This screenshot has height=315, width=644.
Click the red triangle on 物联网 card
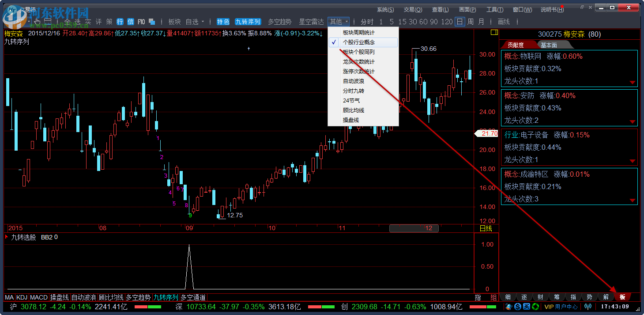click(633, 83)
